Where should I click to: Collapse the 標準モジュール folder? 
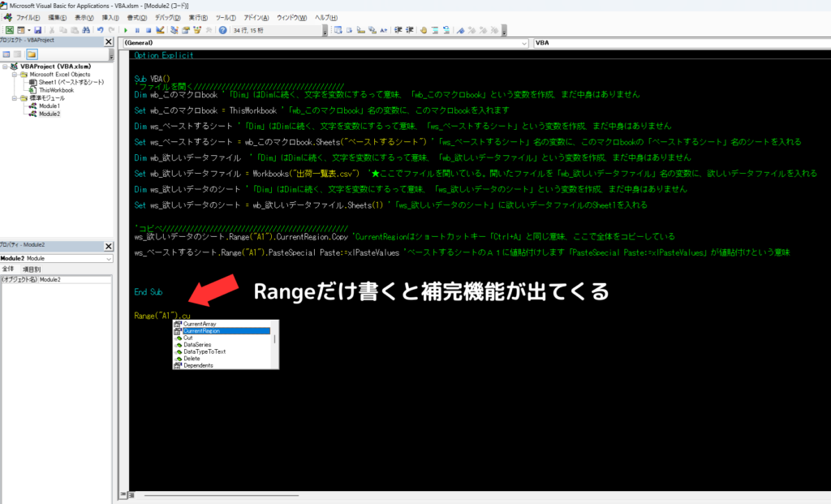pos(15,98)
